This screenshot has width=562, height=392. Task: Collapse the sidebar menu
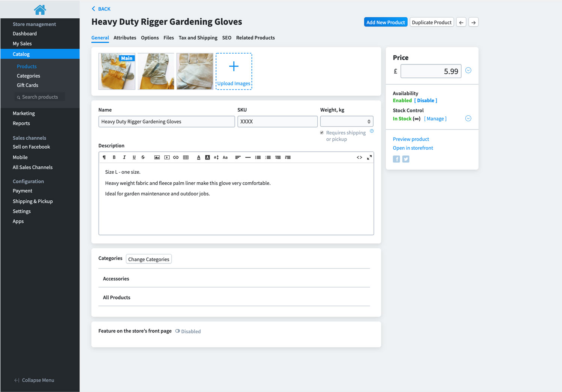point(34,380)
